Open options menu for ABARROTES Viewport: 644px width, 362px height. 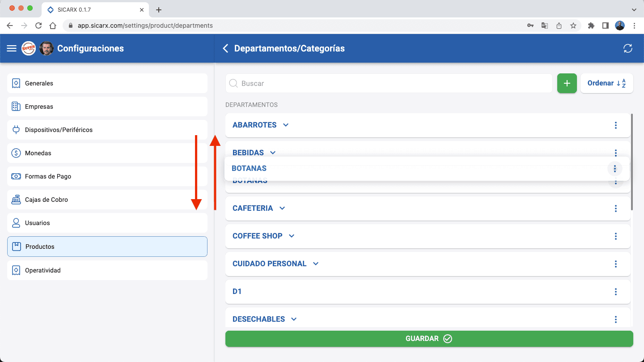pos(616,125)
